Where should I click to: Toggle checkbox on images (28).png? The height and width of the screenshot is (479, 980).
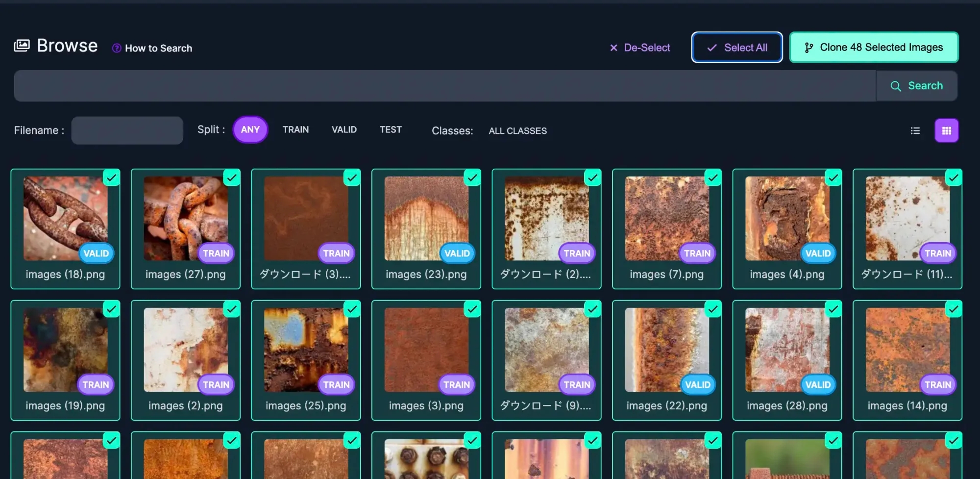pos(833,309)
